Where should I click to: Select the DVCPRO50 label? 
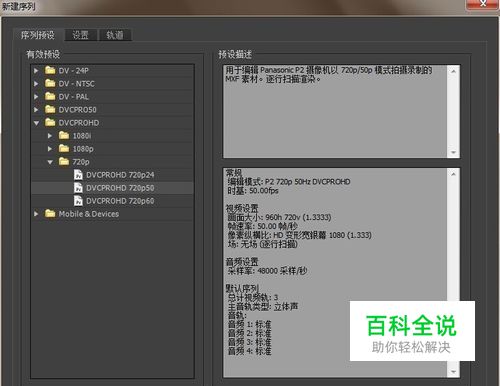point(78,110)
